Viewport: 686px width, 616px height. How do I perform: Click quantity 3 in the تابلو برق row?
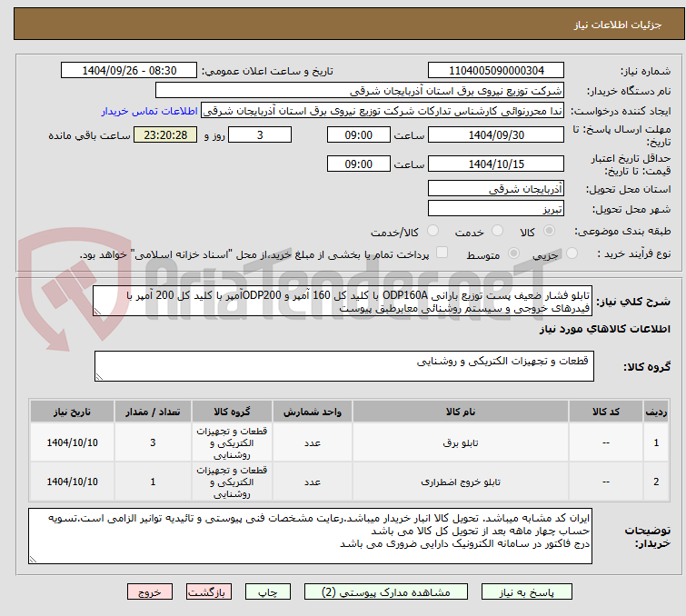(x=153, y=442)
